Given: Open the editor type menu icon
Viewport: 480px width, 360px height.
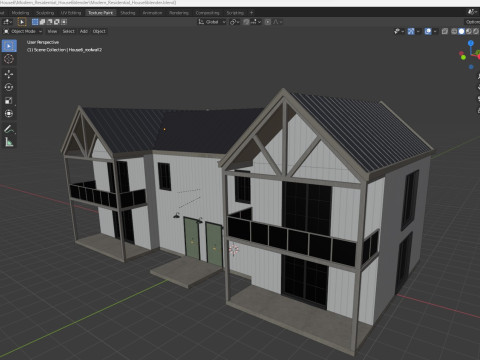Looking at the screenshot, I should pos(7,22).
